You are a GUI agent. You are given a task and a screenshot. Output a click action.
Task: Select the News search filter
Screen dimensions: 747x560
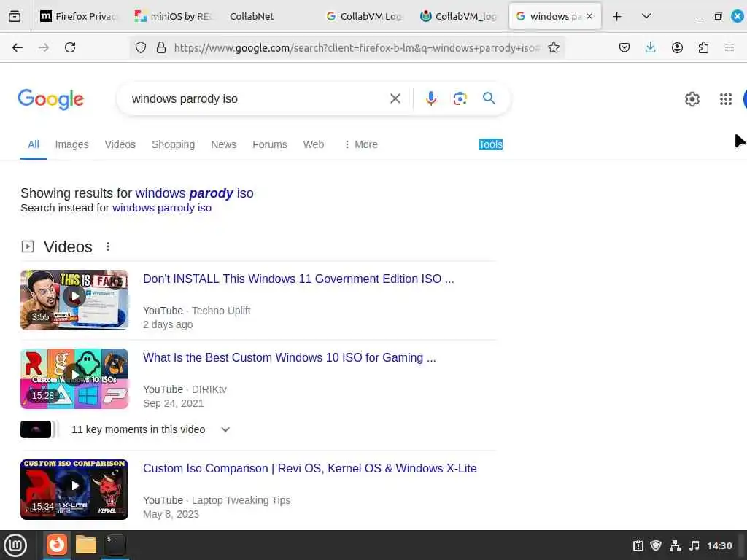223,144
